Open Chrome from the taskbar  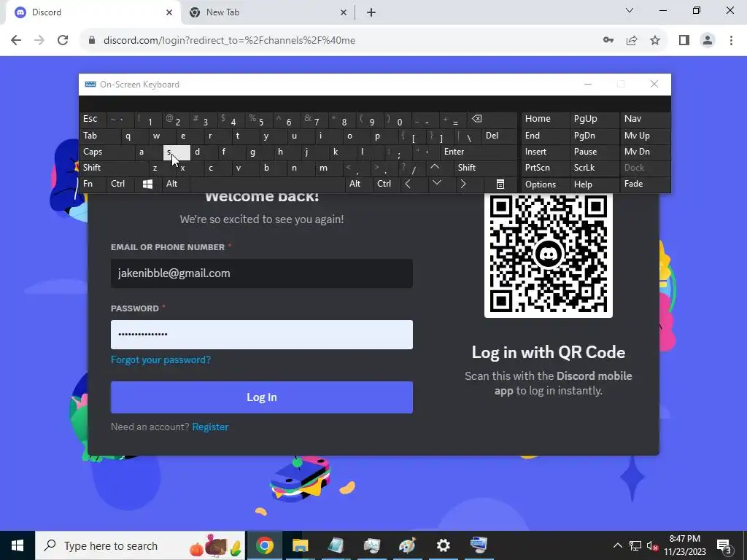264,545
